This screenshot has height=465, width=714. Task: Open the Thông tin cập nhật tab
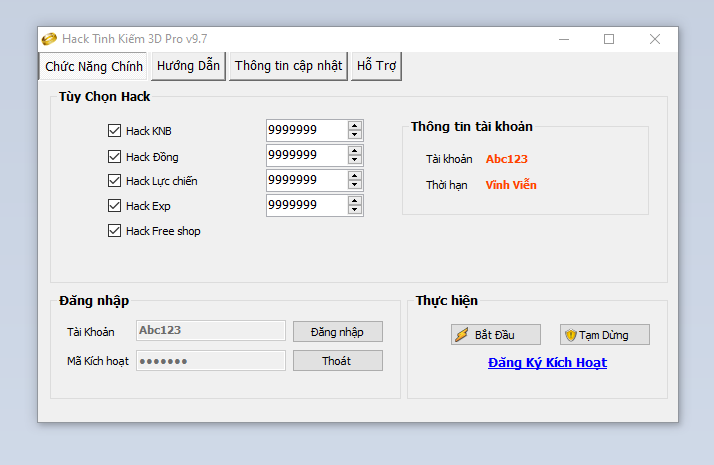tap(288, 66)
